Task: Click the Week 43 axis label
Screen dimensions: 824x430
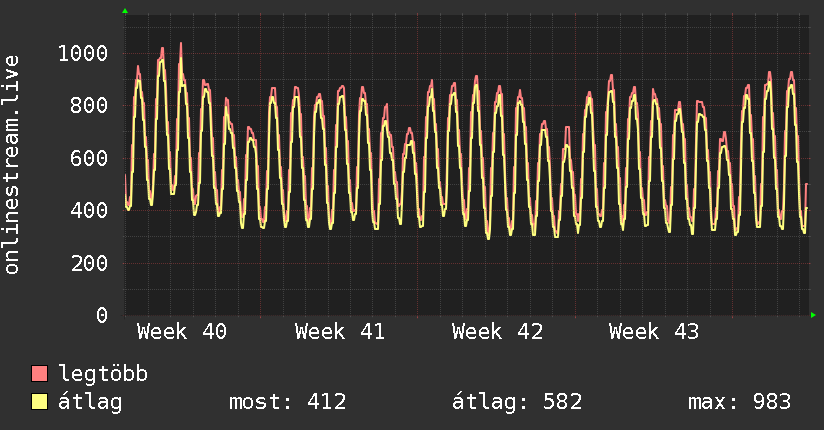Action: pyautogui.click(x=654, y=332)
